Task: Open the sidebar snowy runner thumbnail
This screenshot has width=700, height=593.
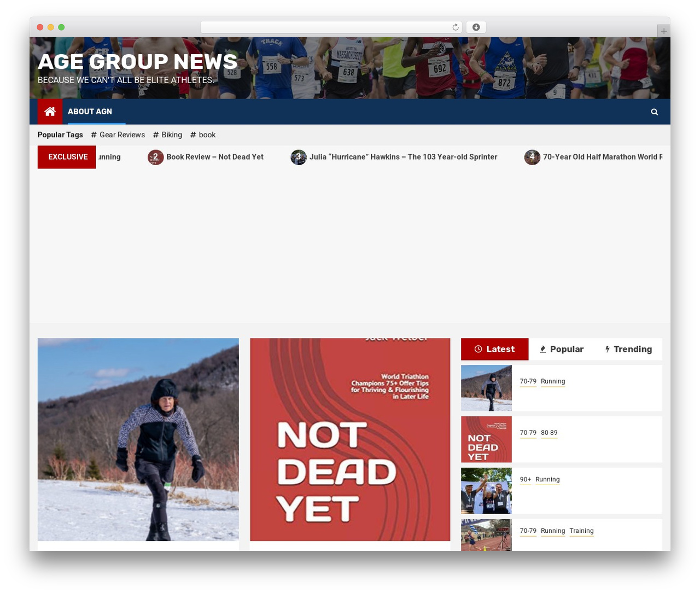Action: (486, 388)
